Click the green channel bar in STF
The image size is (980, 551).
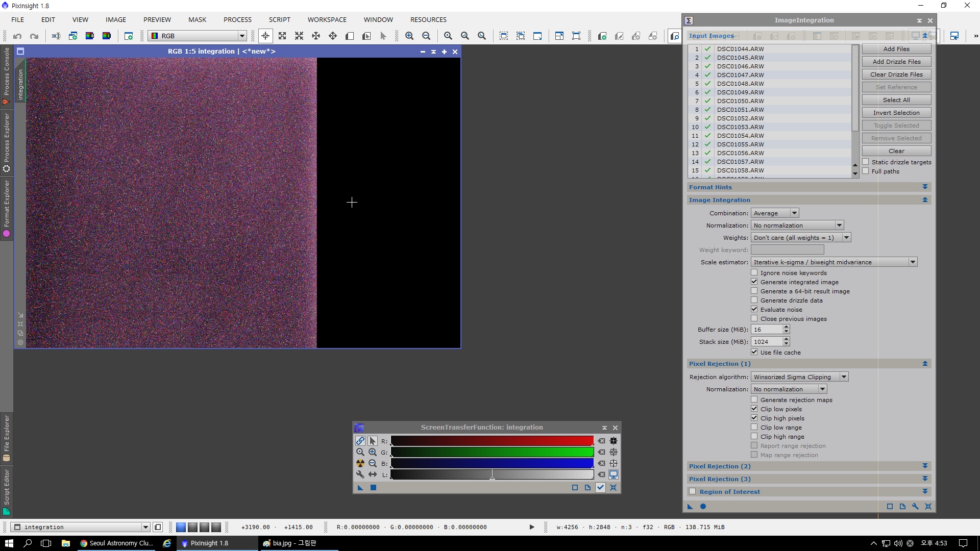(x=492, y=452)
